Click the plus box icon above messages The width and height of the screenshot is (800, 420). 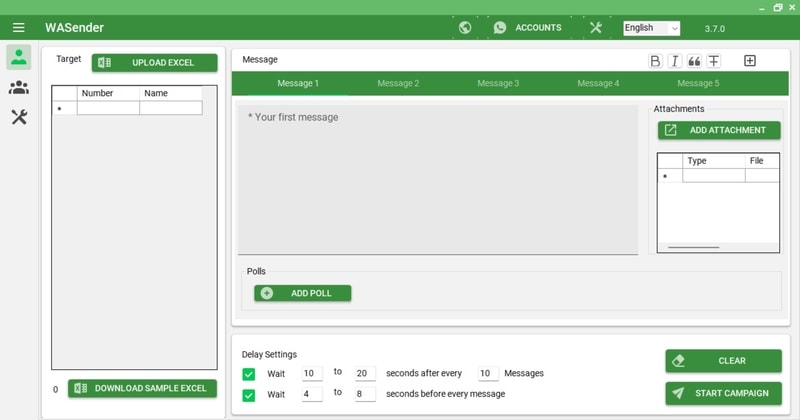(749, 61)
